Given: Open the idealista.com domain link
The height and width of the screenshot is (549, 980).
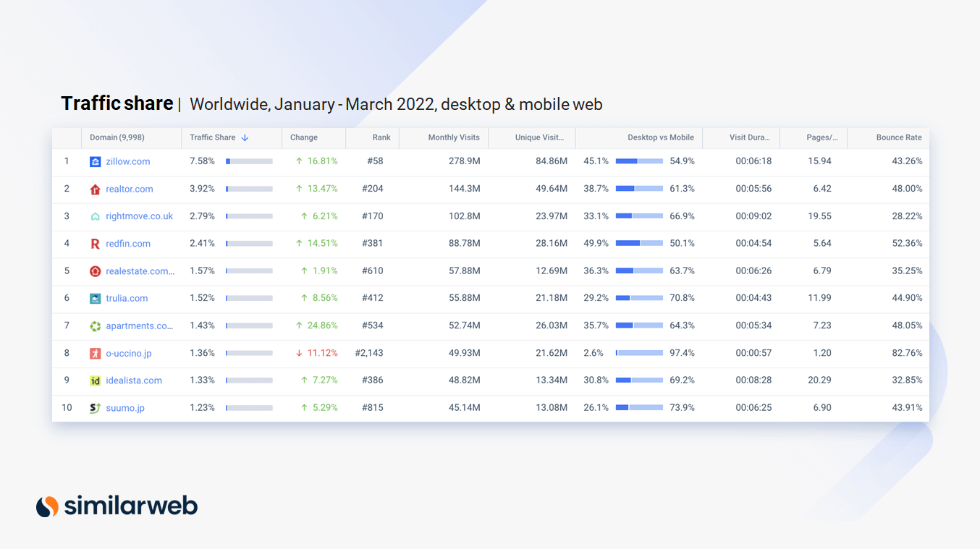Looking at the screenshot, I should 134,380.
